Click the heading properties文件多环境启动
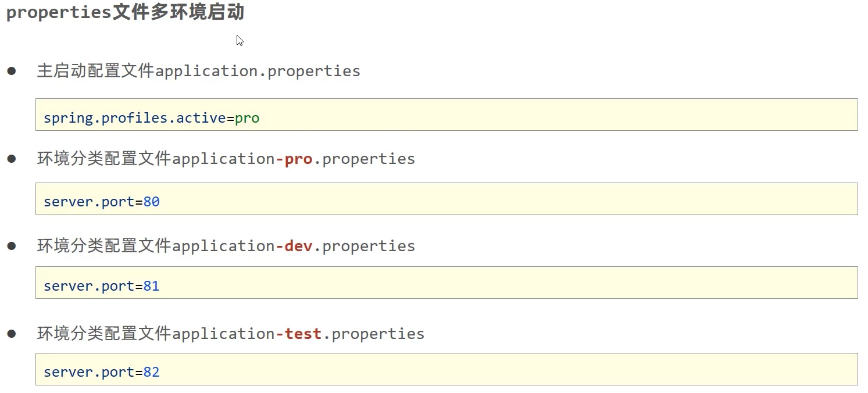The height and width of the screenshot is (393, 868). 125,13
